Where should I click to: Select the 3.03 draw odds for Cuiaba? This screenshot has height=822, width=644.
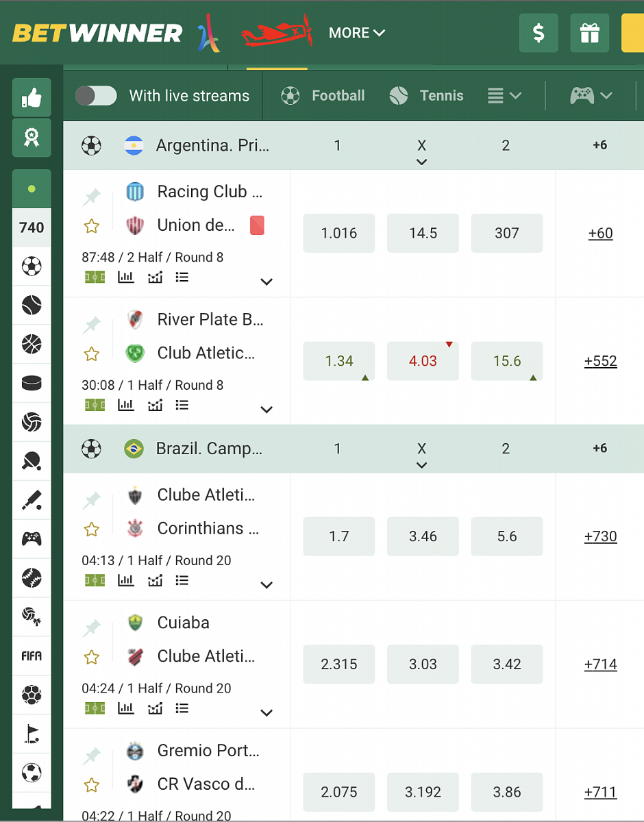423,664
